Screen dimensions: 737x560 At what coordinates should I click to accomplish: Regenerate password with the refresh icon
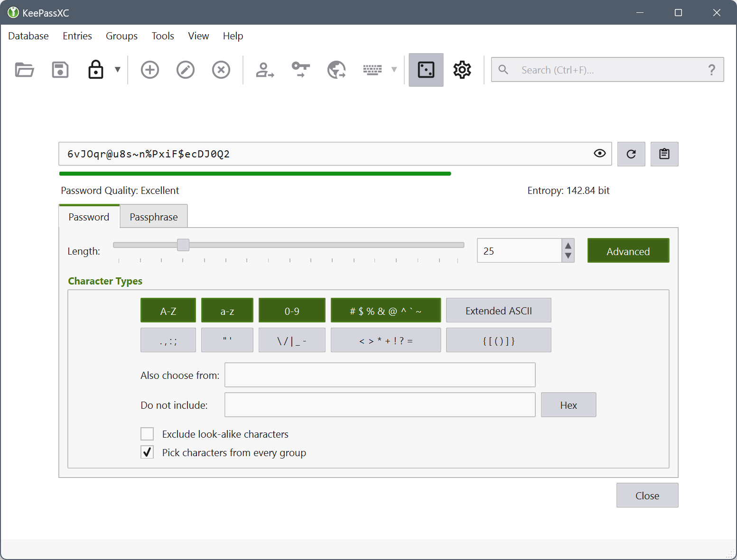pos(631,154)
